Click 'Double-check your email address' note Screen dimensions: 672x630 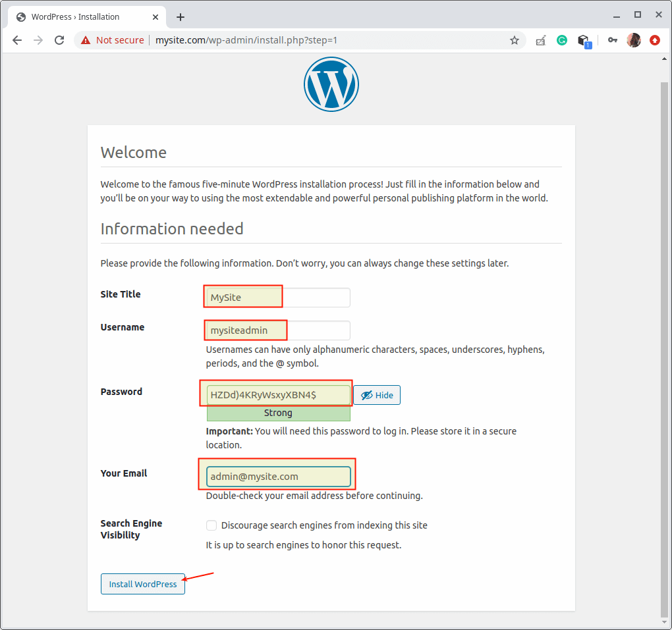pyautogui.click(x=314, y=496)
